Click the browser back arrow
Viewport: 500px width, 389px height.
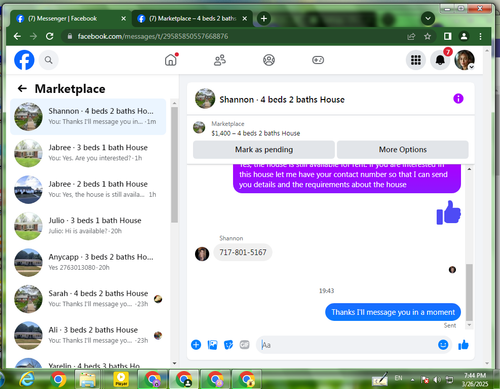(17, 36)
